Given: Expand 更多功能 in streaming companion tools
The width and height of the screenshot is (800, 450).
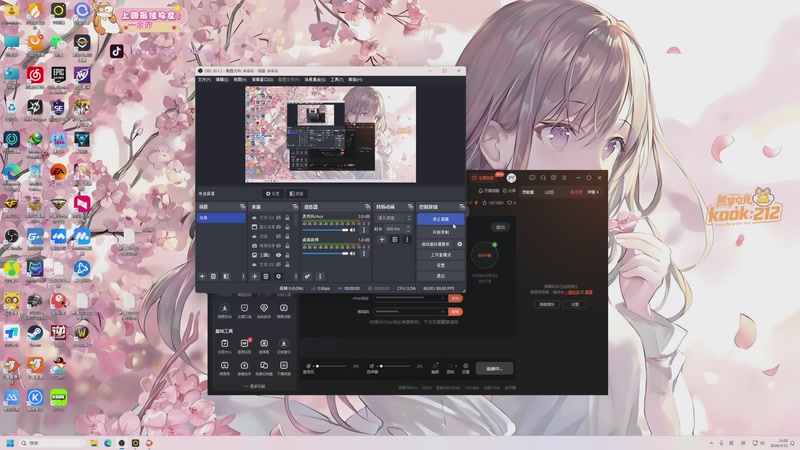Looking at the screenshot, I should pos(254,386).
